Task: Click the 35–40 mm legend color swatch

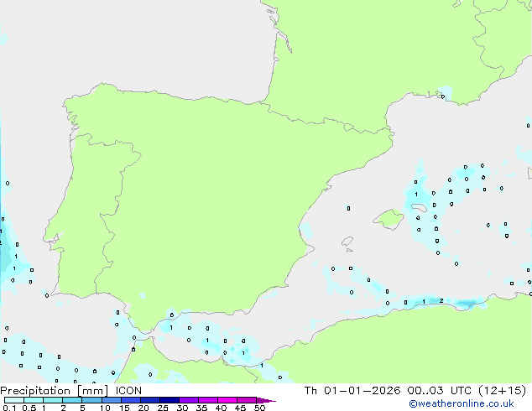Action: coord(207,400)
